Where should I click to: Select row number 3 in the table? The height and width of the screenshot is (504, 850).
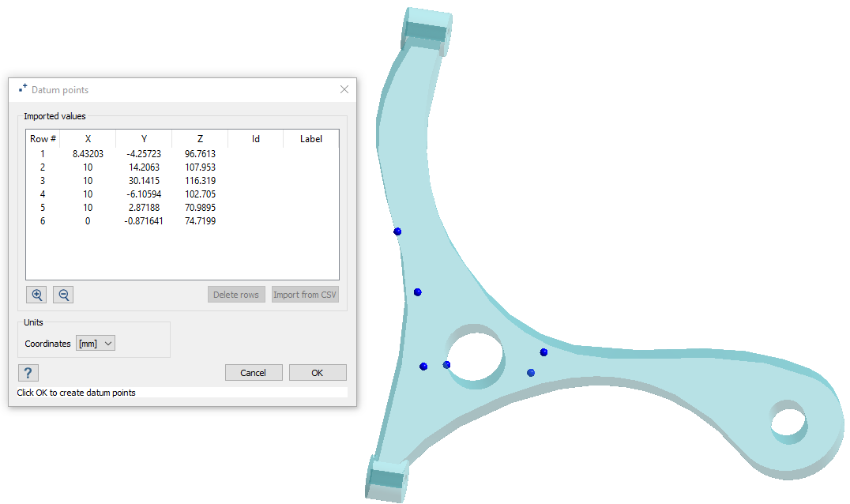click(x=43, y=181)
